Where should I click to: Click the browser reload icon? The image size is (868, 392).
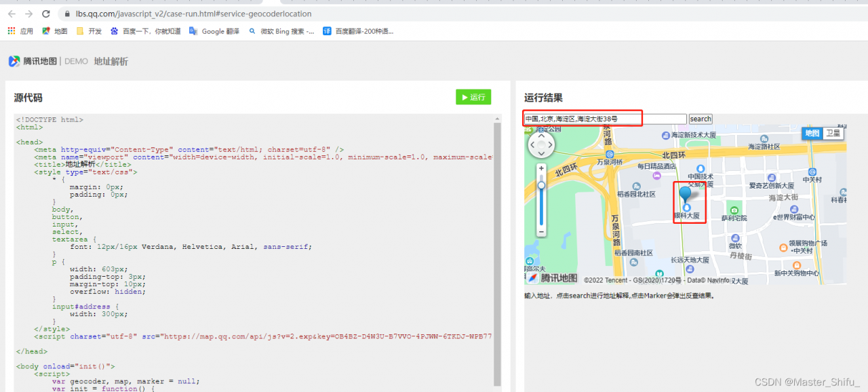tap(45, 13)
